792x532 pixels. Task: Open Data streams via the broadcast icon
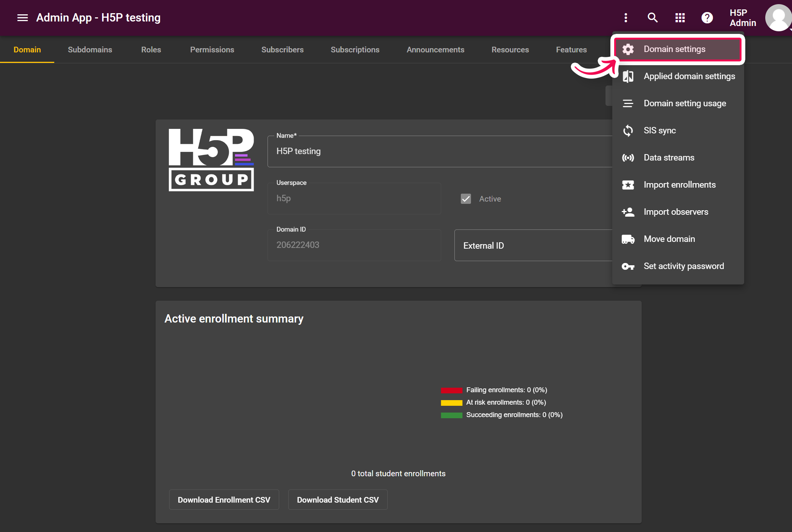click(628, 157)
